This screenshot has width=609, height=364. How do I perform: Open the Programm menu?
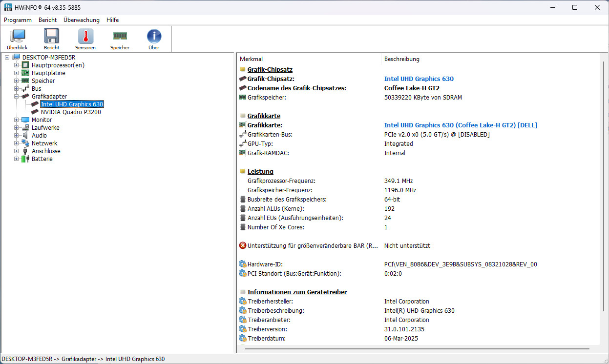click(x=18, y=20)
